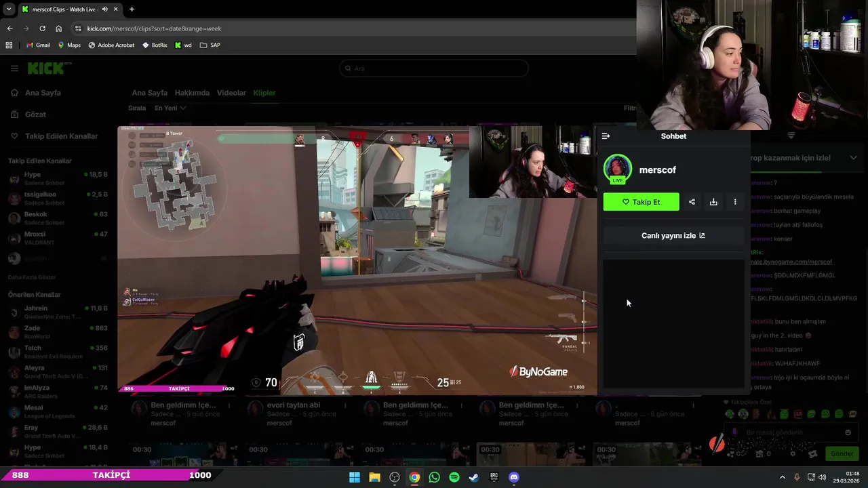The width and height of the screenshot is (868, 488).
Task: Reload the page with the refresh icon
Action: [x=42, y=28]
